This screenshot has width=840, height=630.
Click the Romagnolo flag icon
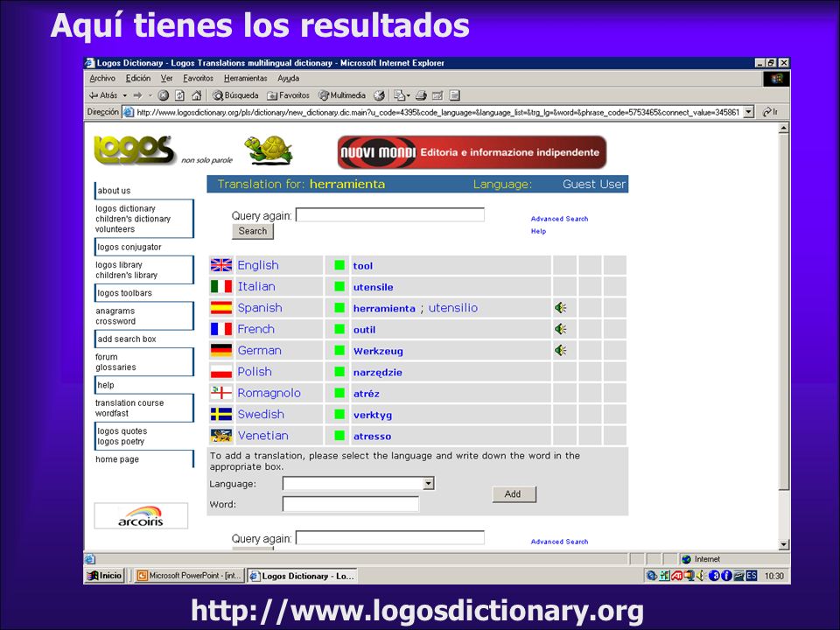click(221, 393)
